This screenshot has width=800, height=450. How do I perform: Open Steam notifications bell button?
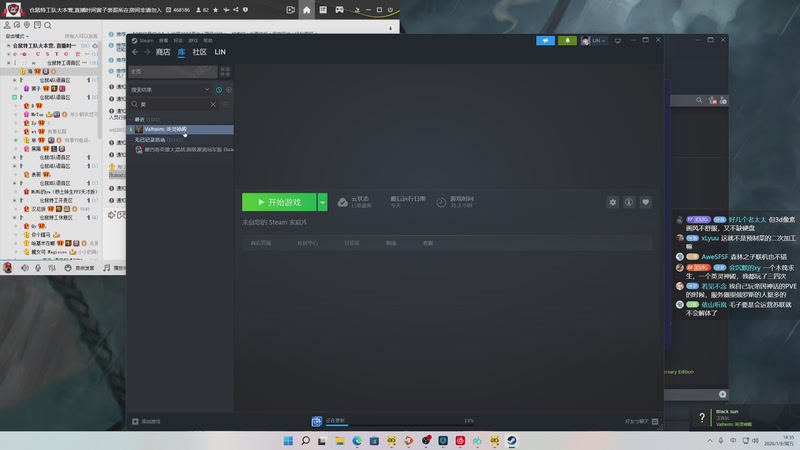click(x=567, y=40)
